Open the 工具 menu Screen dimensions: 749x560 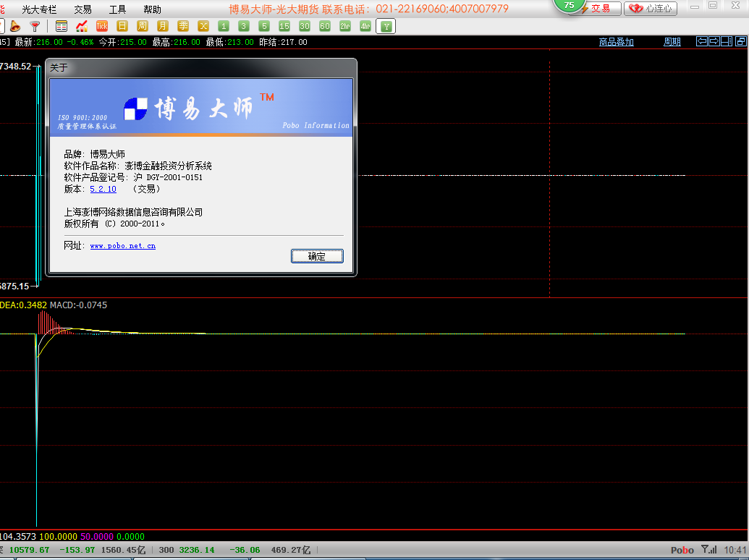click(117, 9)
